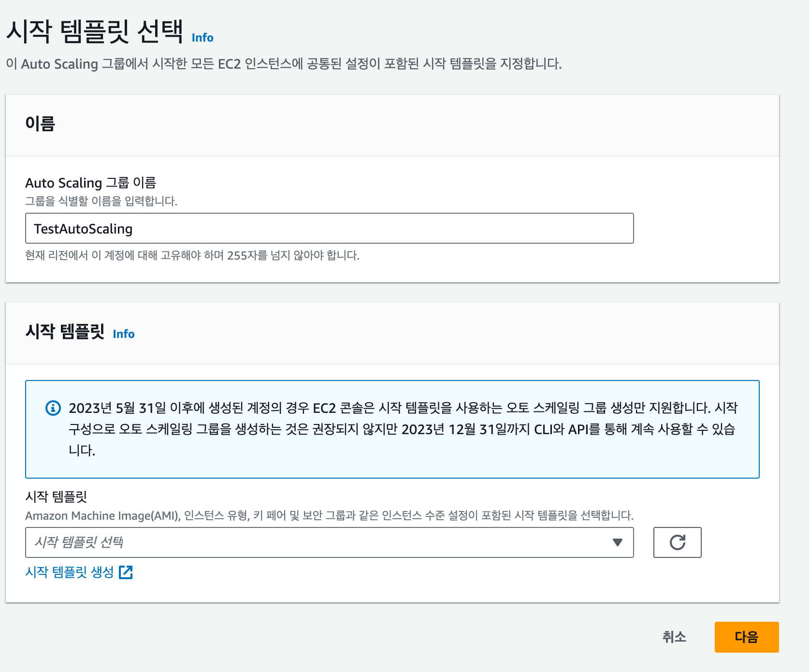Image resolution: width=809 pixels, height=672 pixels.
Task: Click the Auto Scaling group name input field
Action: [329, 228]
